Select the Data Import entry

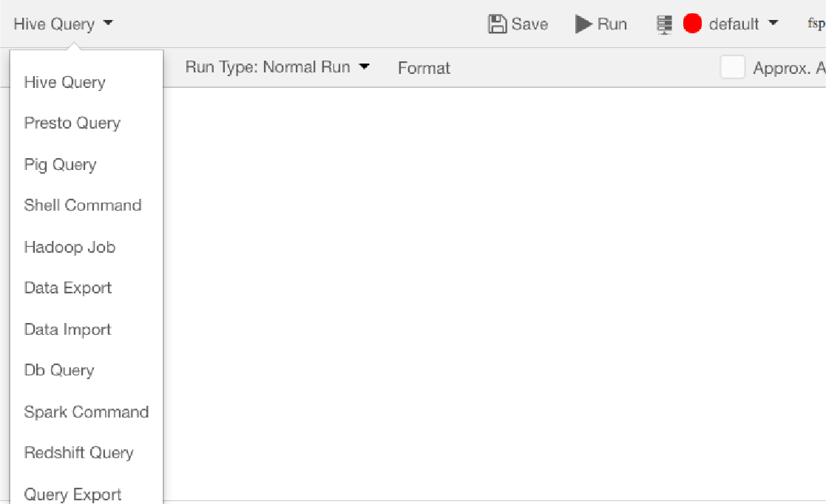pyautogui.click(x=67, y=330)
